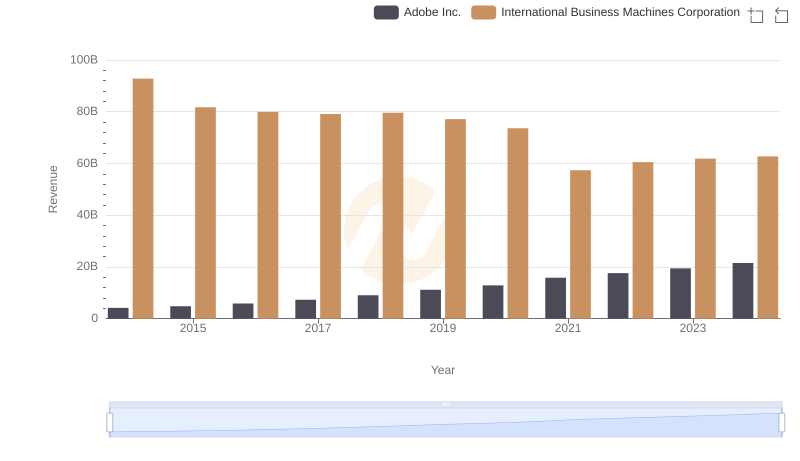Click the zoom slider top drag bar
The width and height of the screenshot is (800, 461).
[445, 404]
